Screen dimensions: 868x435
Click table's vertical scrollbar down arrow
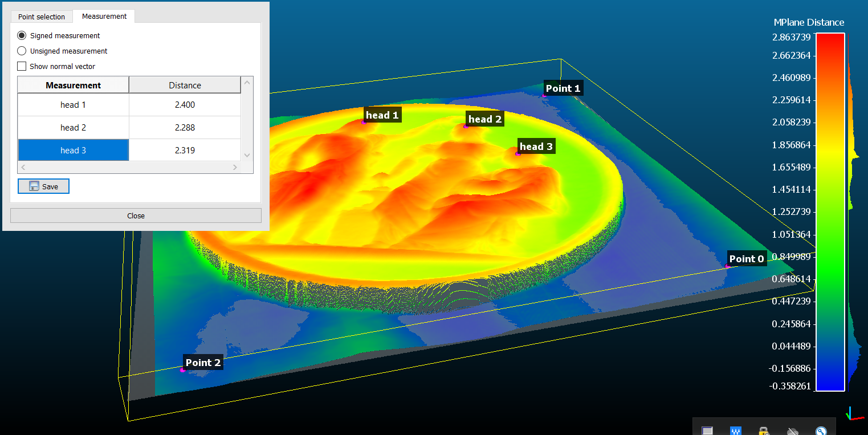[x=247, y=155]
